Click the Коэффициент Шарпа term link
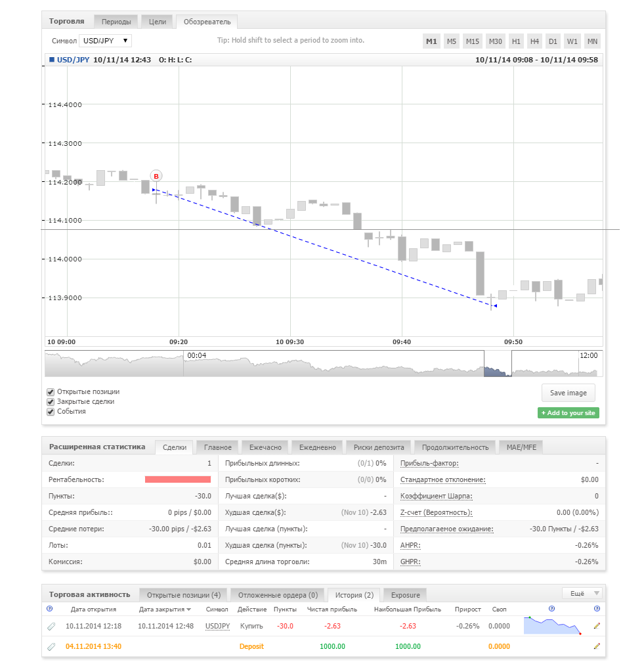Image resolution: width=644 pixels, height=664 pixels. pyautogui.click(x=436, y=497)
